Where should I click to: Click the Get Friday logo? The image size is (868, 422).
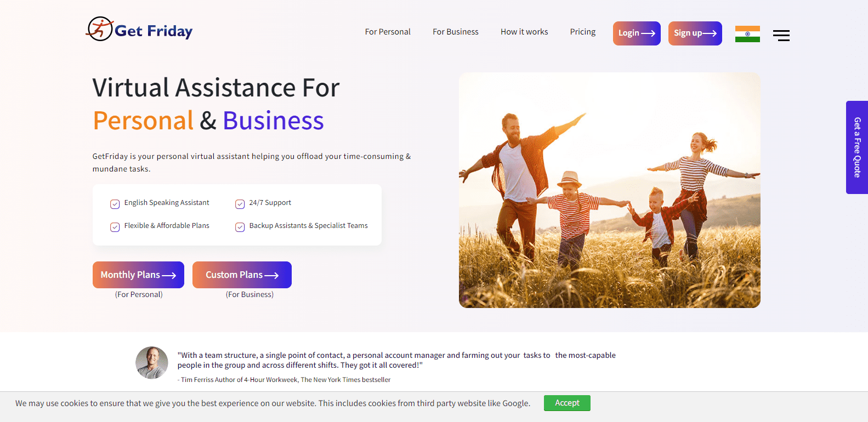[139, 30]
